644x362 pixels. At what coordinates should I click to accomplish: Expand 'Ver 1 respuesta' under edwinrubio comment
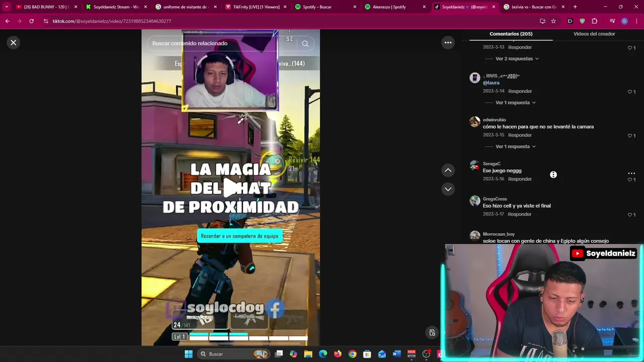point(515,146)
